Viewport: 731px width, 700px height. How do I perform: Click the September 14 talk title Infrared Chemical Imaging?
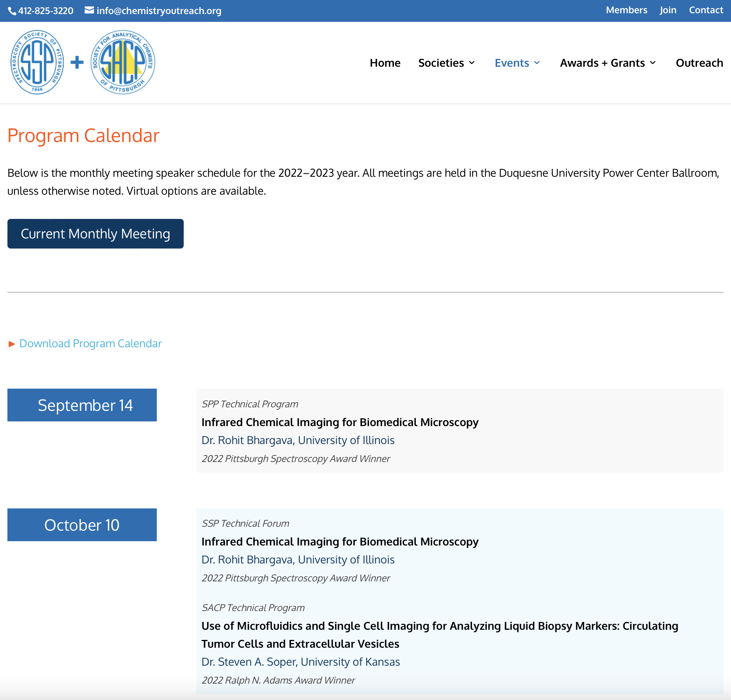point(340,422)
